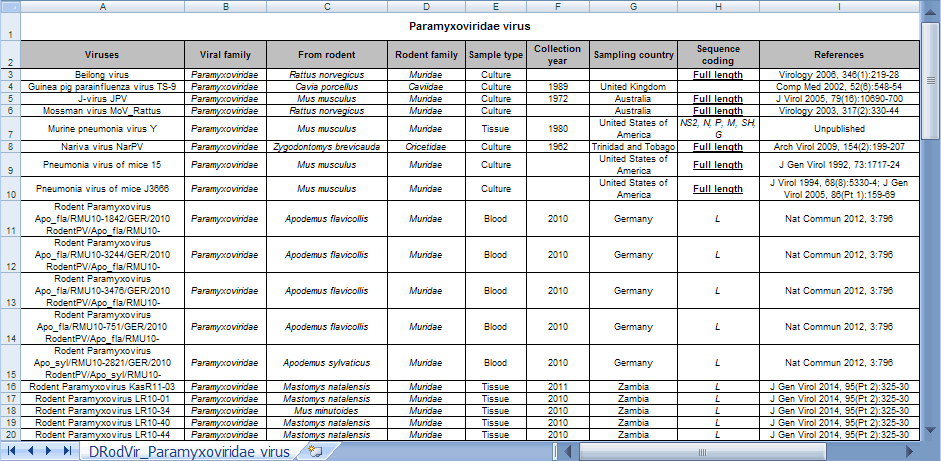Select column G header

(633, 6)
